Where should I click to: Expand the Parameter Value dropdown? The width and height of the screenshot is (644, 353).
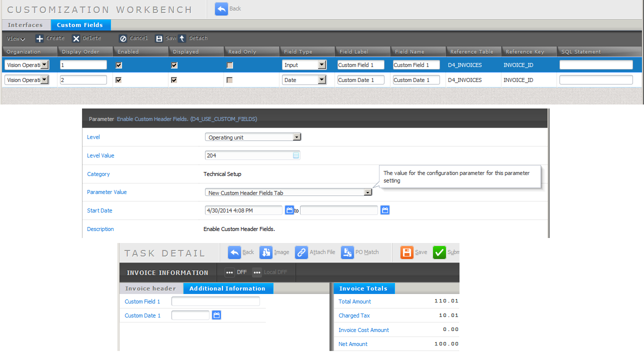367,192
